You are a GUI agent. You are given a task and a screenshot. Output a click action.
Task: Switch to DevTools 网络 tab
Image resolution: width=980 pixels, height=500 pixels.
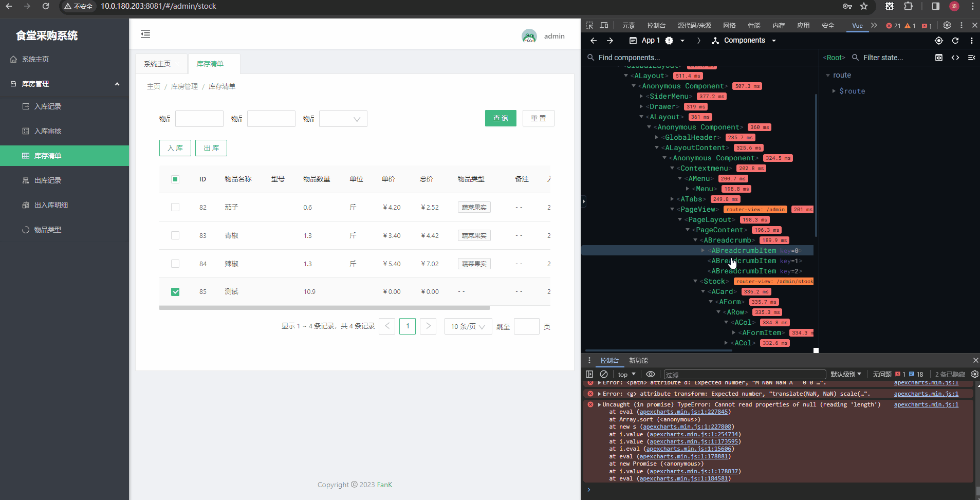click(x=729, y=25)
